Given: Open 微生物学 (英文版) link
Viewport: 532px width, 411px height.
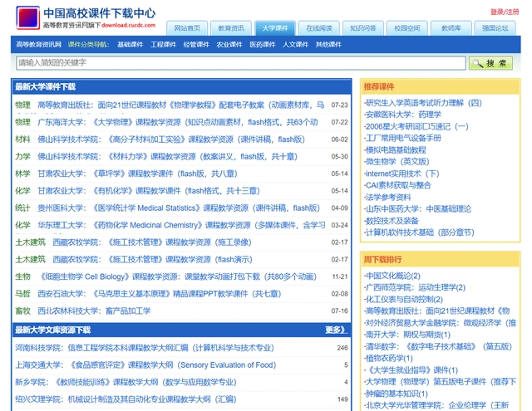Looking at the screenshot, I should pyautogui.click(x=397, y=162).
